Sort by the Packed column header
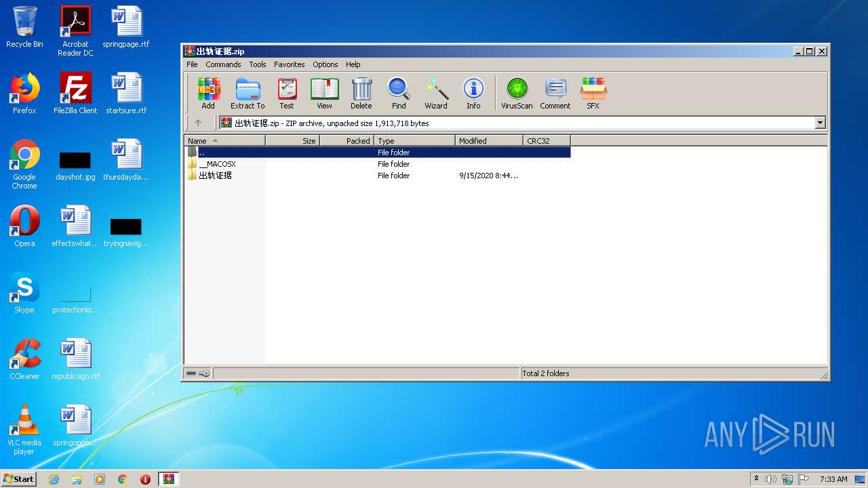The width and height of the screenshot is (868, 488). (347, 140)
